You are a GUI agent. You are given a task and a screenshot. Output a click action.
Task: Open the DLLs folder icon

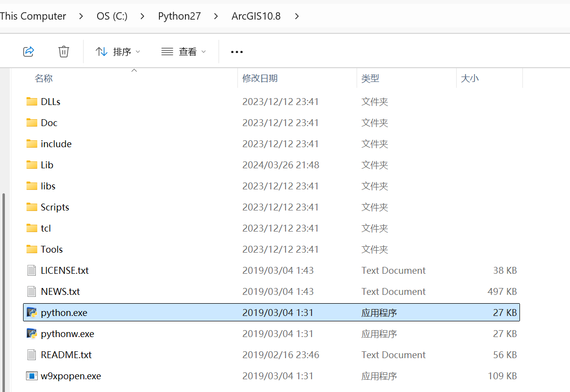pyautogui.click(x=30, y=101)
